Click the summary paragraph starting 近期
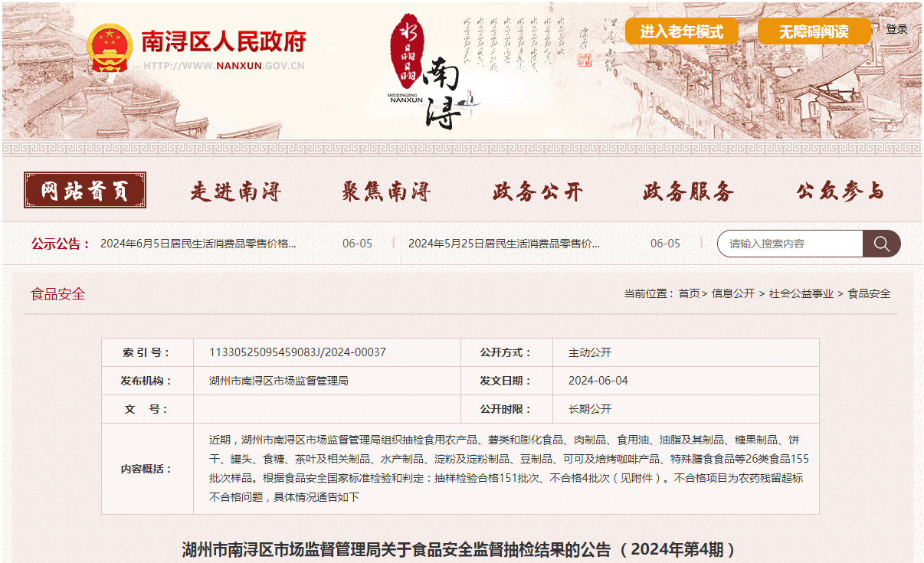 click(509, 469)
